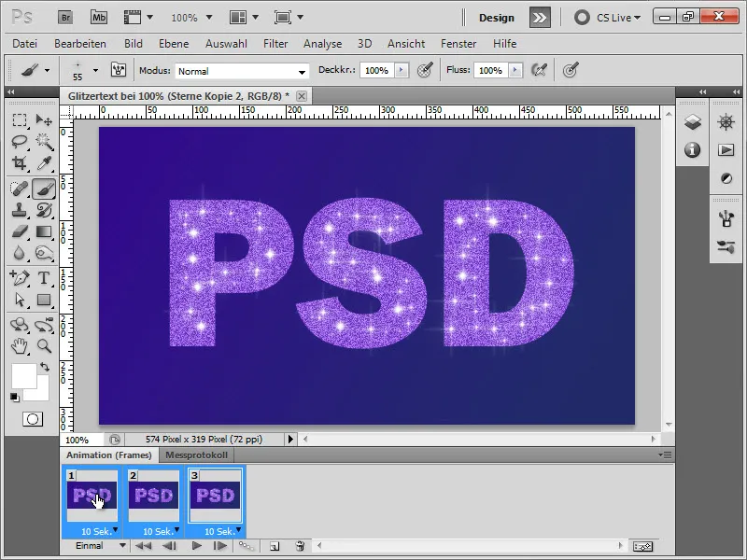Open the Layers panel icon

coord(693,122)
